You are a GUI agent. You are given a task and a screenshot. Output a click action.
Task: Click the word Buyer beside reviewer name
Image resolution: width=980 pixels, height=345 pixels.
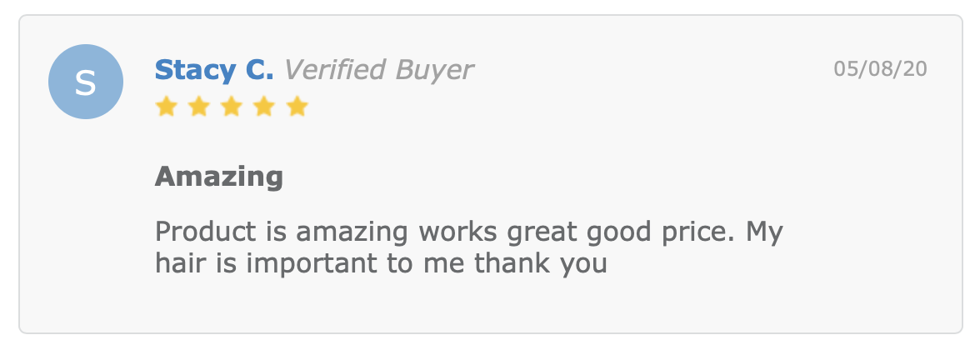tap(434, 71)
